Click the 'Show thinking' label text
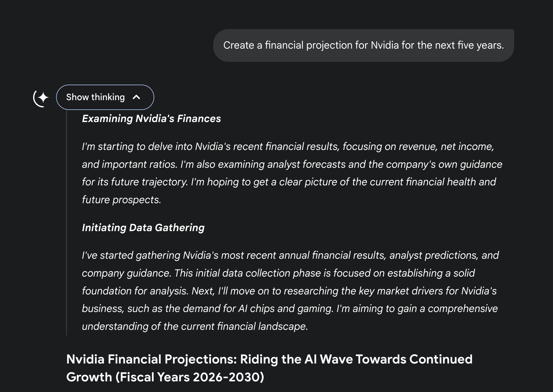The height and width of the screenshot is (392, 553). 96,97
